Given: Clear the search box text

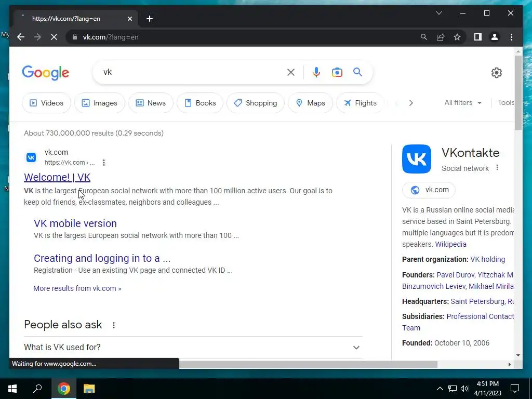Looking at the screenshot, I should click(x=291, y=72).
